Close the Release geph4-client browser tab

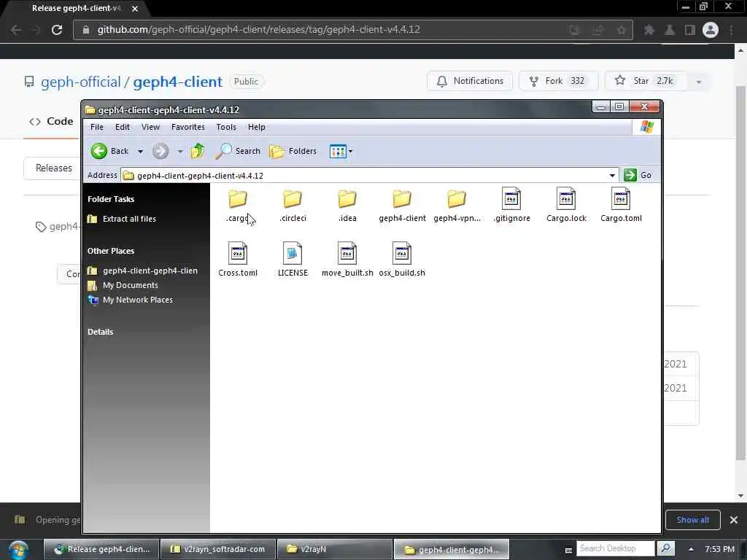click(x=135, y=9)
